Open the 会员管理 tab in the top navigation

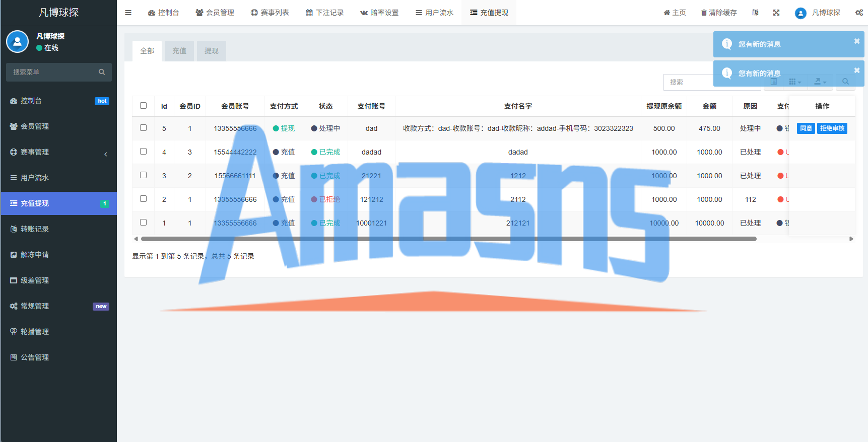coord(215,13)
